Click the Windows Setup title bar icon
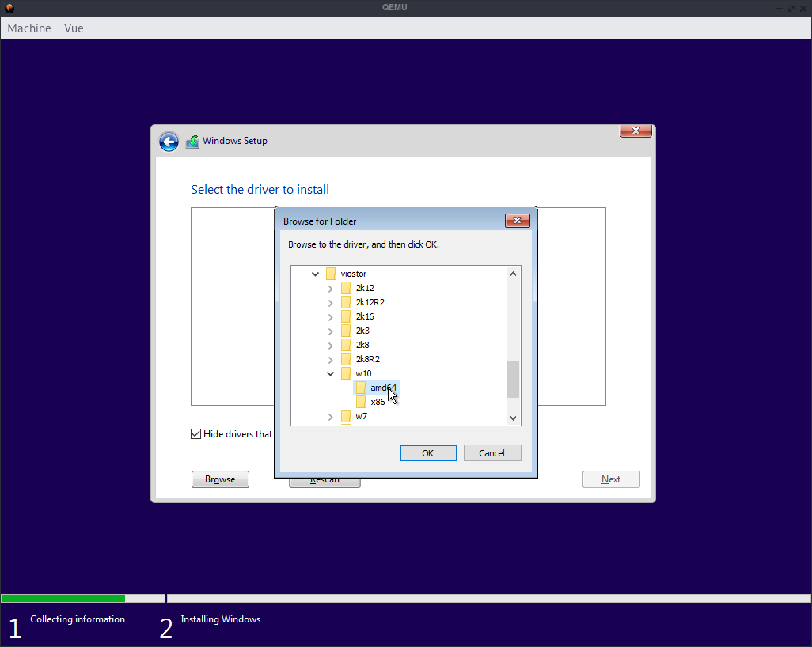This screenshot has height=647, width=812. click(x=192, y=141)
